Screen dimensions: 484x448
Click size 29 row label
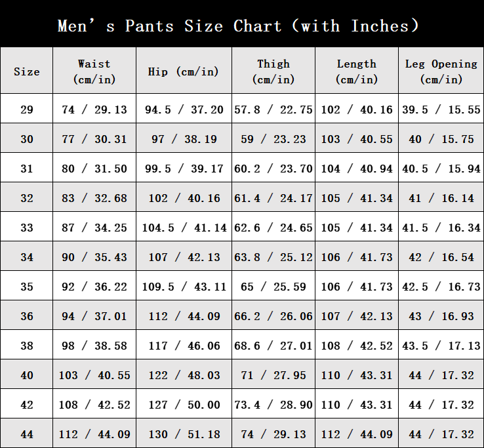tap(27, 110)
